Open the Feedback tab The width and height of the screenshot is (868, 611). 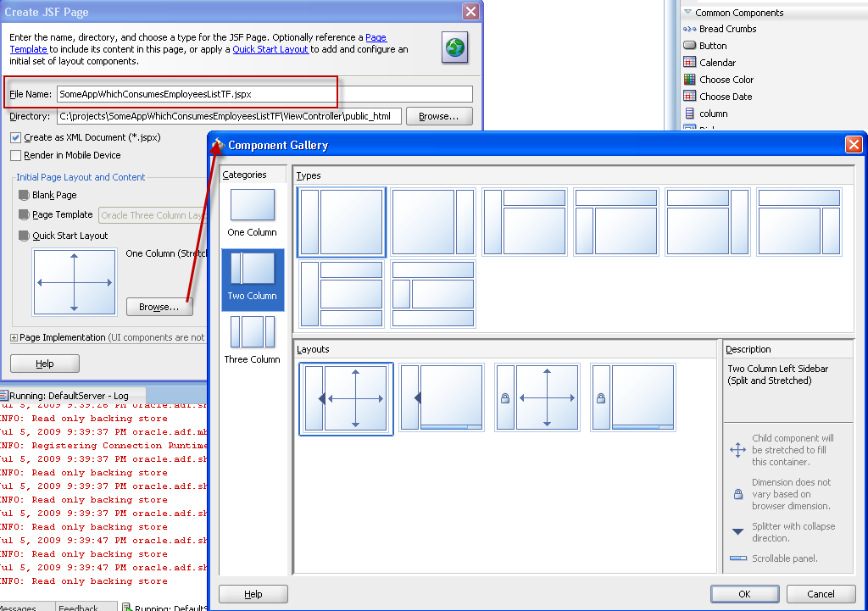pyautogui.click(x=78, y=607)
